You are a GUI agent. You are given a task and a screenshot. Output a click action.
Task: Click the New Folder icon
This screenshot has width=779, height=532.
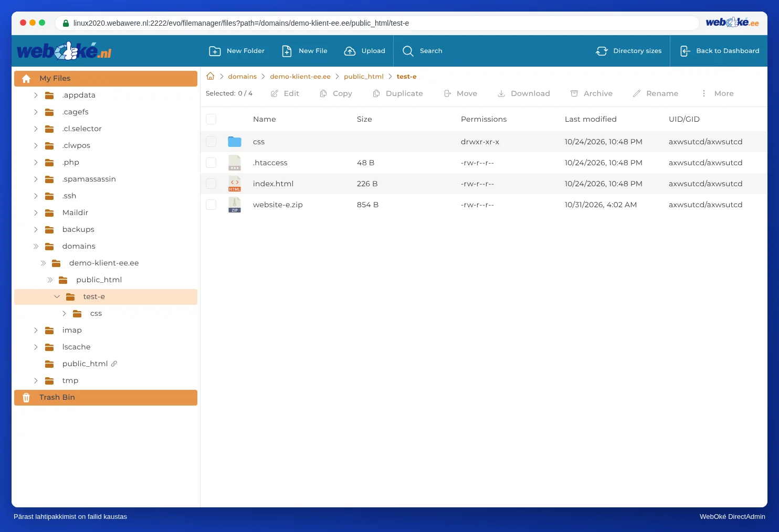[x=215, y=51]
